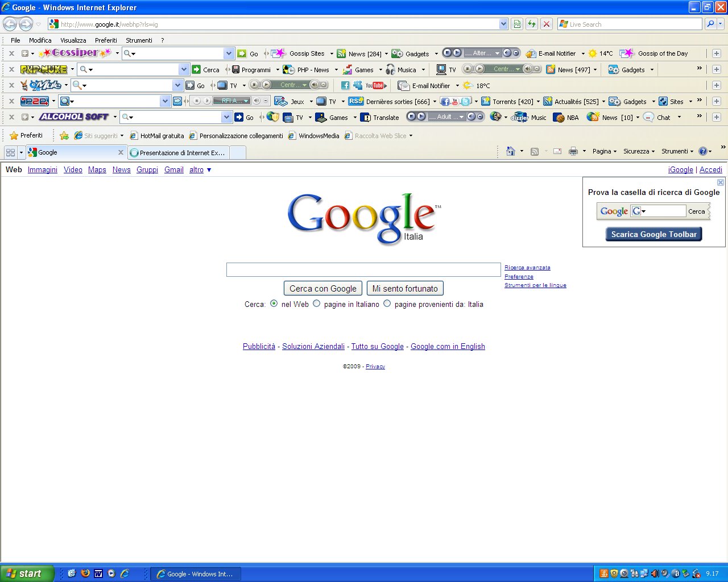Close the eMule toolbar with its X
Screen dimensions: 728x582
[x=11, y=85]
